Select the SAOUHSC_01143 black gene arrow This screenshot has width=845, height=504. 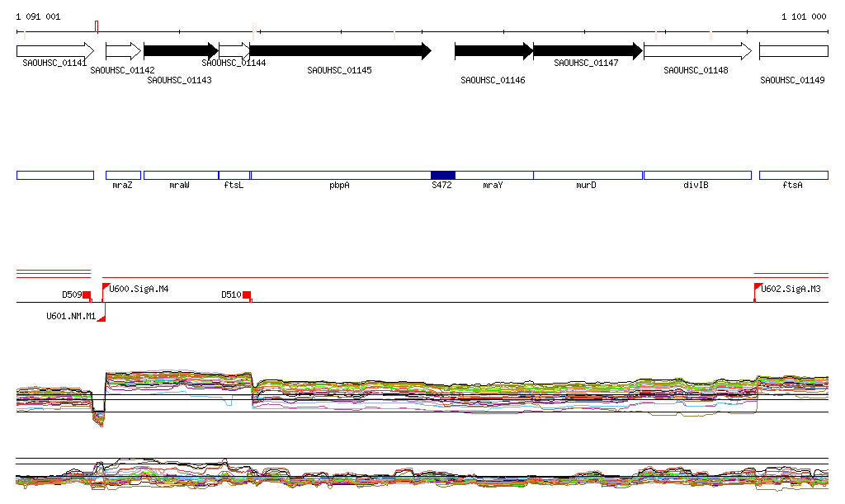tap(181, 51)
